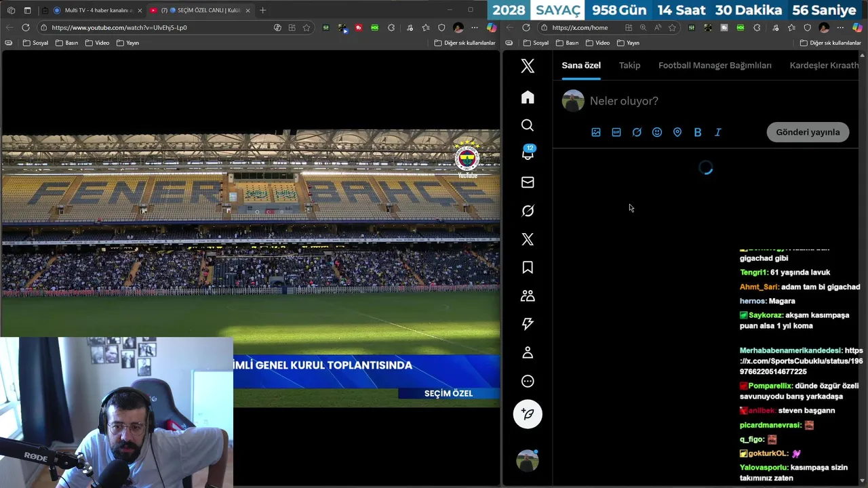868x488 pixels.
Task: Open Communities icon in X sidebar
Action: point(528,296)
